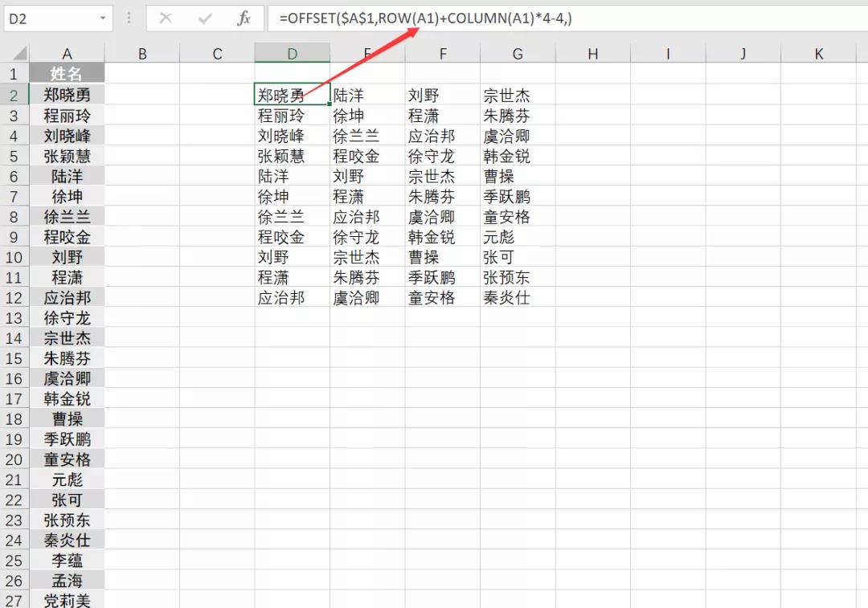Select cell containing 徐守龙 in column F
Screen dimensions: 868x608
[x=443, y=156]
